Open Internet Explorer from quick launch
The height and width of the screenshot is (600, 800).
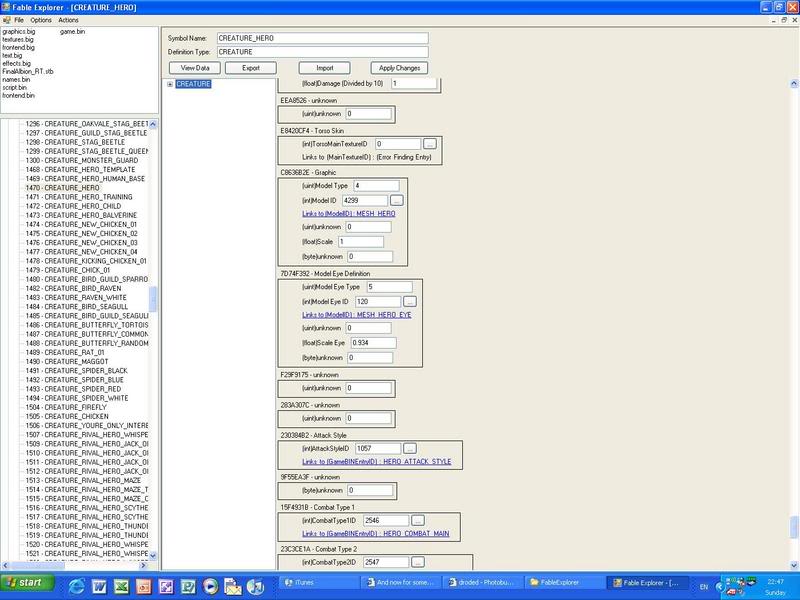[x=74, y=584]
